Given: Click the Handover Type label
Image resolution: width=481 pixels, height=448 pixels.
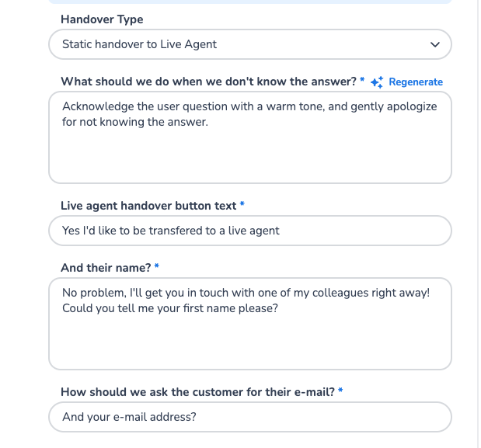Looking at the screenshot, I should pos(102,19).
